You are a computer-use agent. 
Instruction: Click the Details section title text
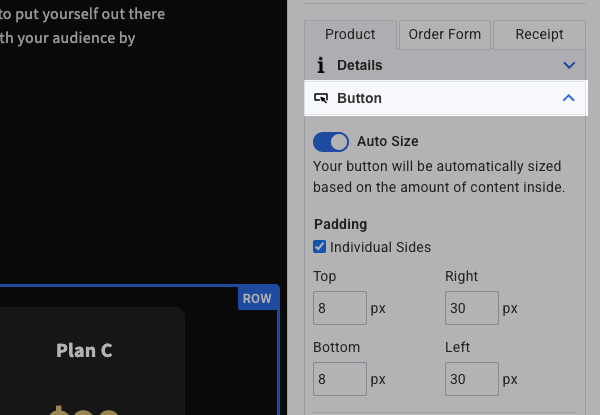tap(359, 65)
